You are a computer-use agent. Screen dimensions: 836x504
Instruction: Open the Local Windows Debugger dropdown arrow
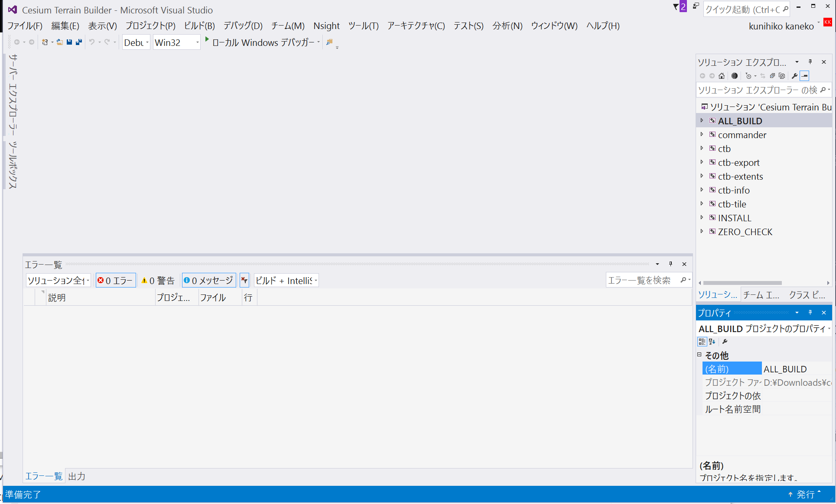click(319, 42)
